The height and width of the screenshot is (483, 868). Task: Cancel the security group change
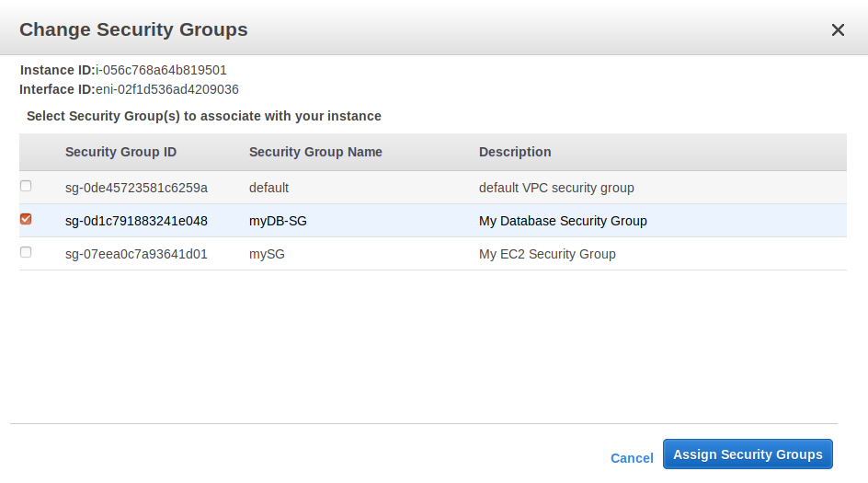tap(632, 458)
